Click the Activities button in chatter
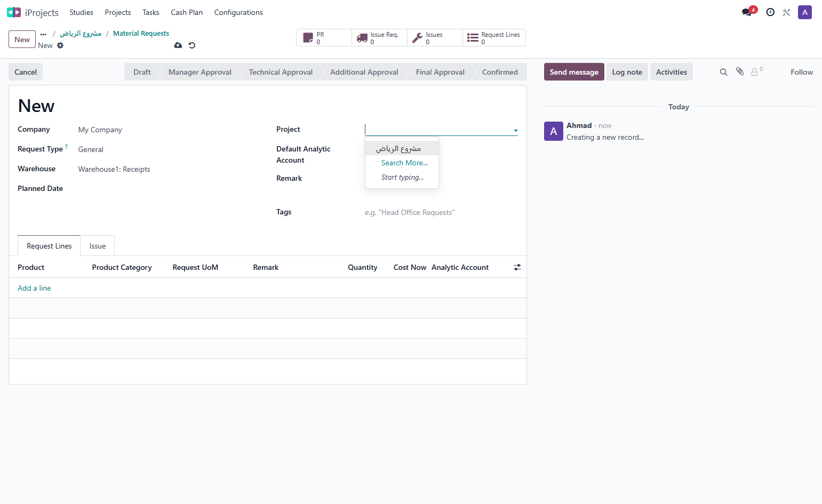Image resolution: width=822 pixels, height=504 pixels. coord(672,72)
